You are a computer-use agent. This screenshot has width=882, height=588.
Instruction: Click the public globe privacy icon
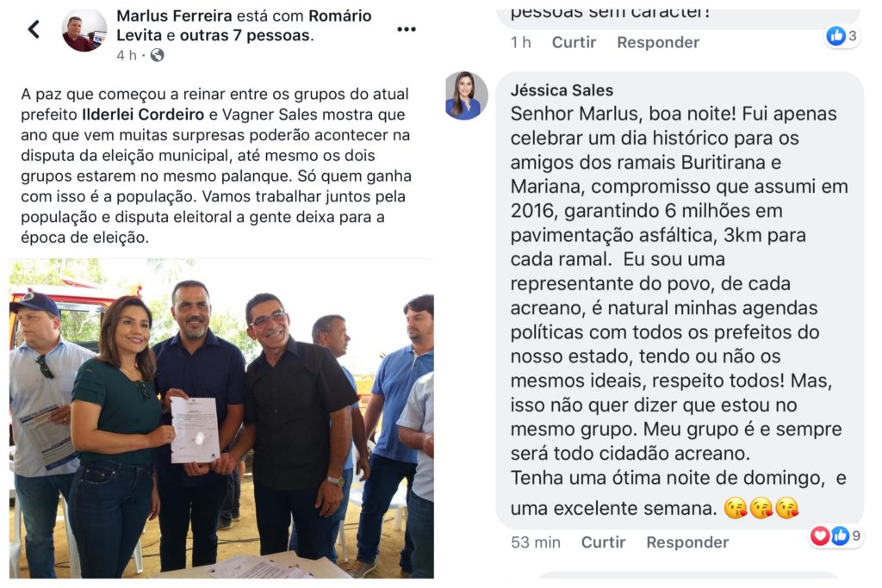(x=157, y=55)
